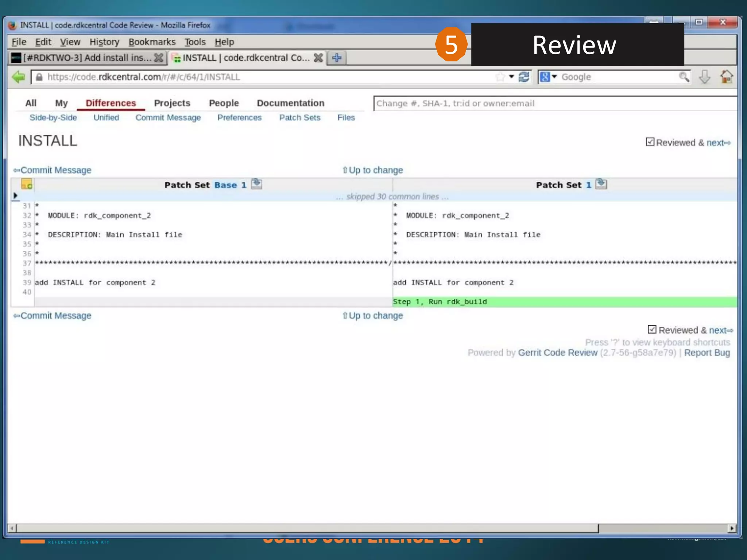The image size is (747, 560).
Task: Toggle the bottom Reviewed checkbox
Action: point(652,330)
